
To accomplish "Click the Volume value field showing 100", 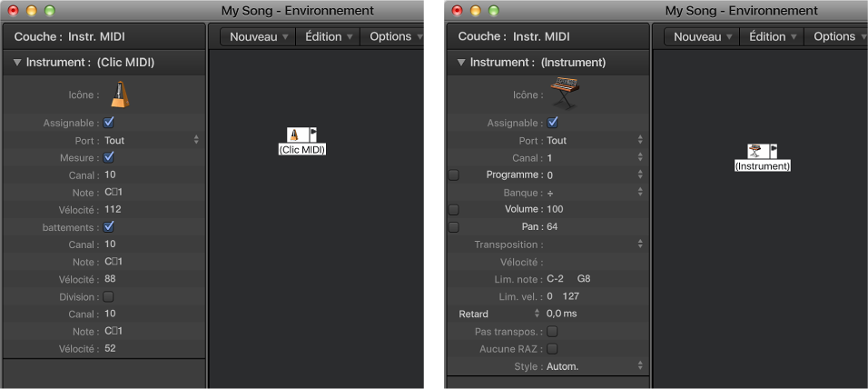I will coord(556,210).
